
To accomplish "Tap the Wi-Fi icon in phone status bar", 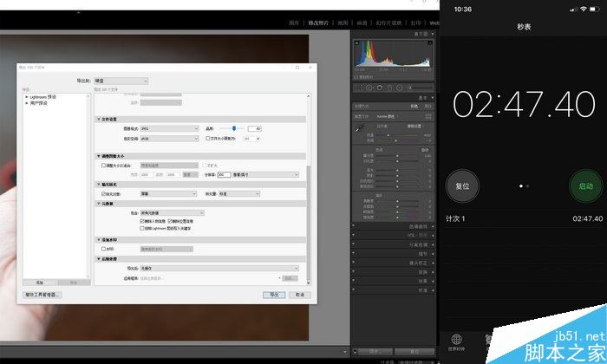I will [x=584, y=9].
